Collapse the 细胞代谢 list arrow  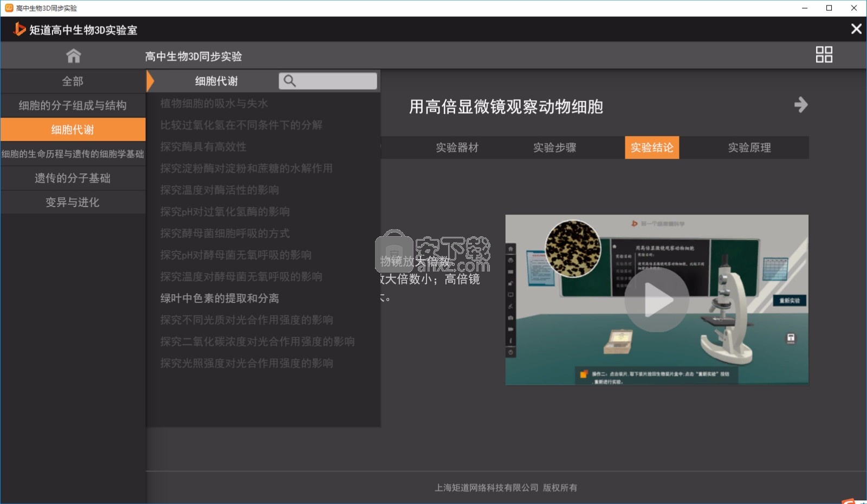tap(151, 81)
